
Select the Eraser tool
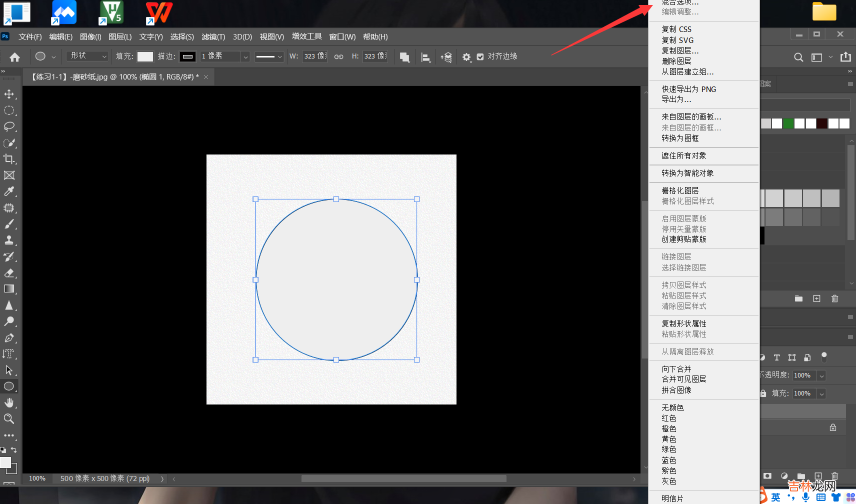9,273
